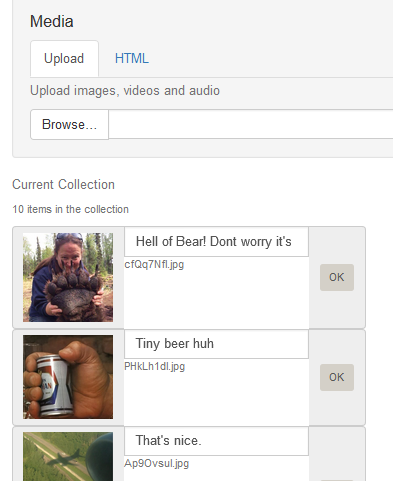393x481 pixels.
Task: Click the blank area below the cfQq7Nfl.jpg filename
Action: tap(216, 299)
